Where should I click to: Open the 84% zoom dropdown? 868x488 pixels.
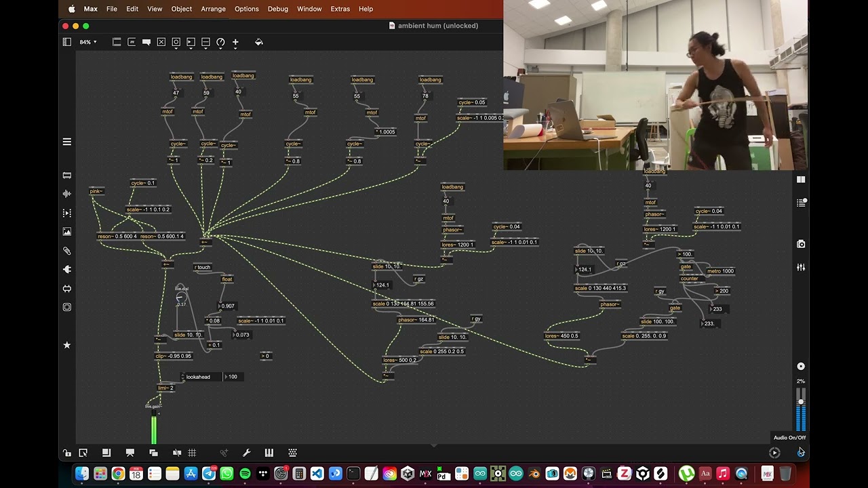88,42
